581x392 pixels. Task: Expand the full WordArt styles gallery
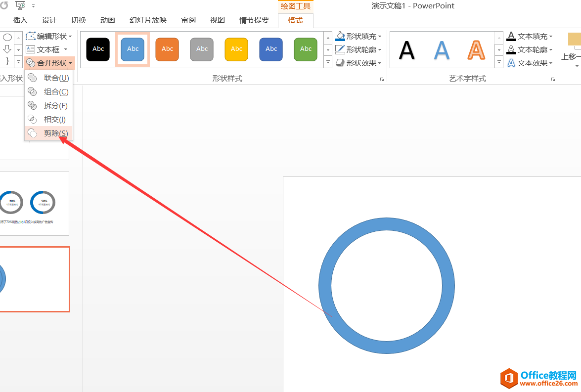(x=499, y=62)
